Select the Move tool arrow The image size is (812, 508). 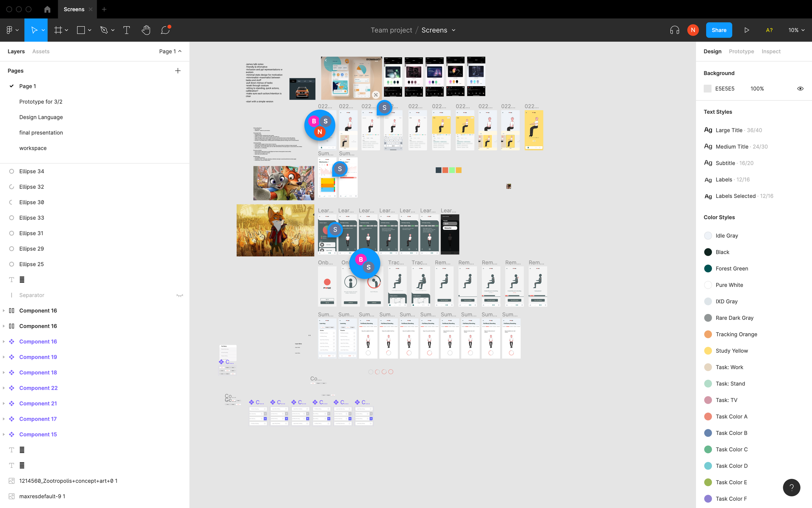coord(34,30)
